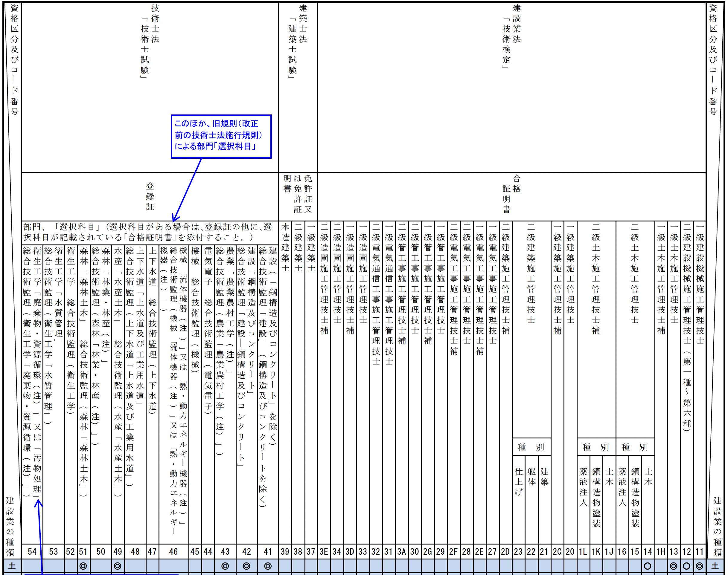Screen dimensions: 728x575
Task: Select the 登録証 header cell
Action: (x=150, y=197)
